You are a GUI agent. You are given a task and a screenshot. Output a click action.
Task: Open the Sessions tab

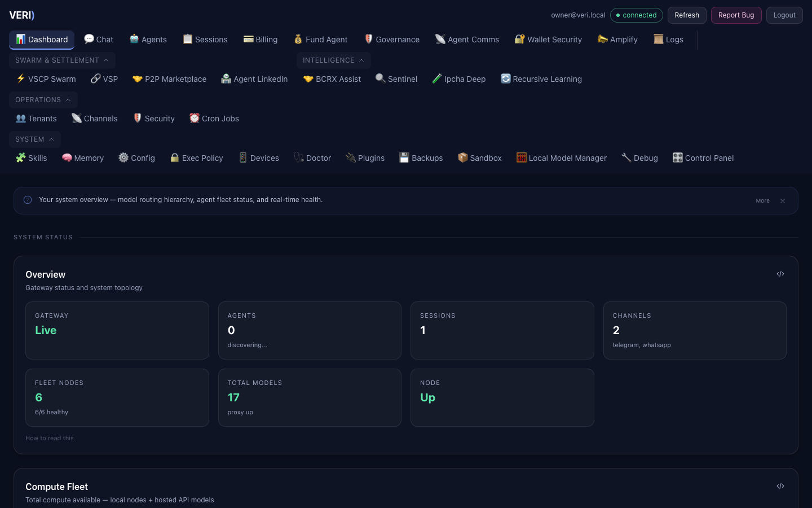tap(205, 39)
